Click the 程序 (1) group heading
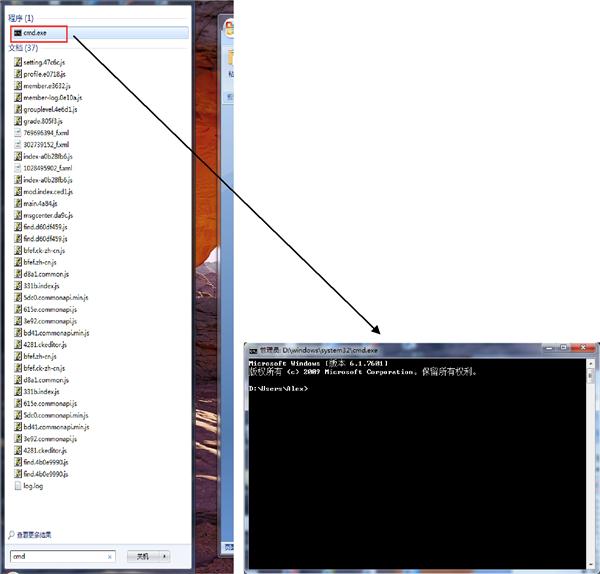The image size is (600, 574). 21,18
